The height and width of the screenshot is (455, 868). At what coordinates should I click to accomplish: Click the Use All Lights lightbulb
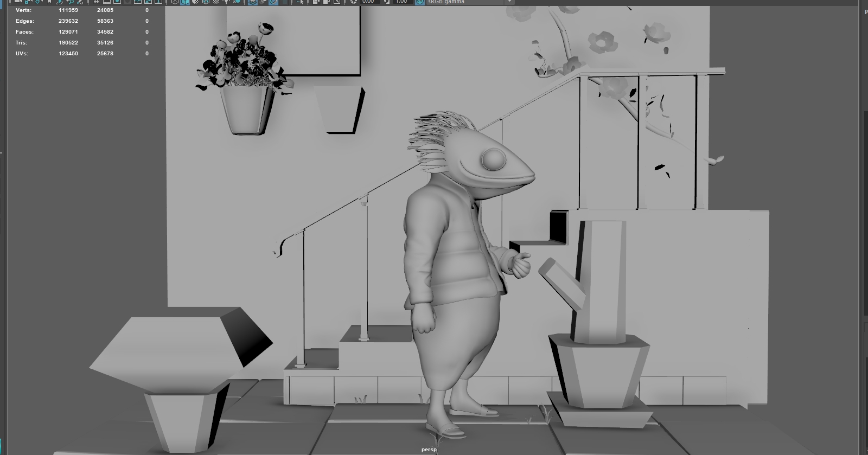[226, 2]
